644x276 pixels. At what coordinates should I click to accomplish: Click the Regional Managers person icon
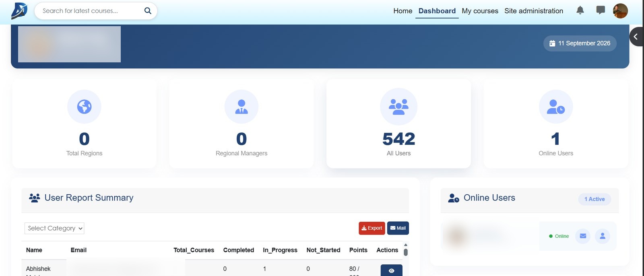click(242, 107)
